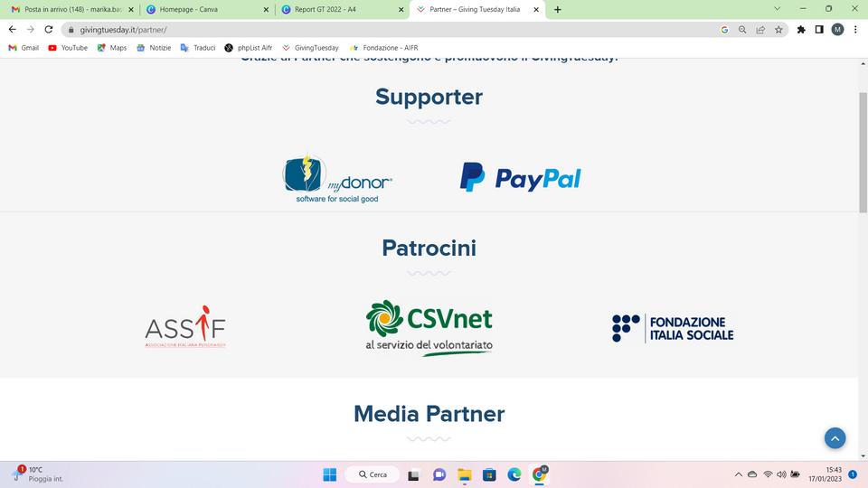Click the scrollbar down arrow

coord(863,456)
